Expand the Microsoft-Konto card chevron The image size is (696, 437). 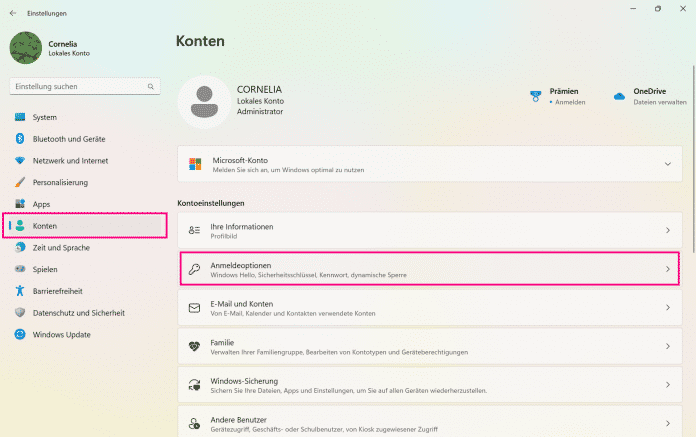point(667,164)
